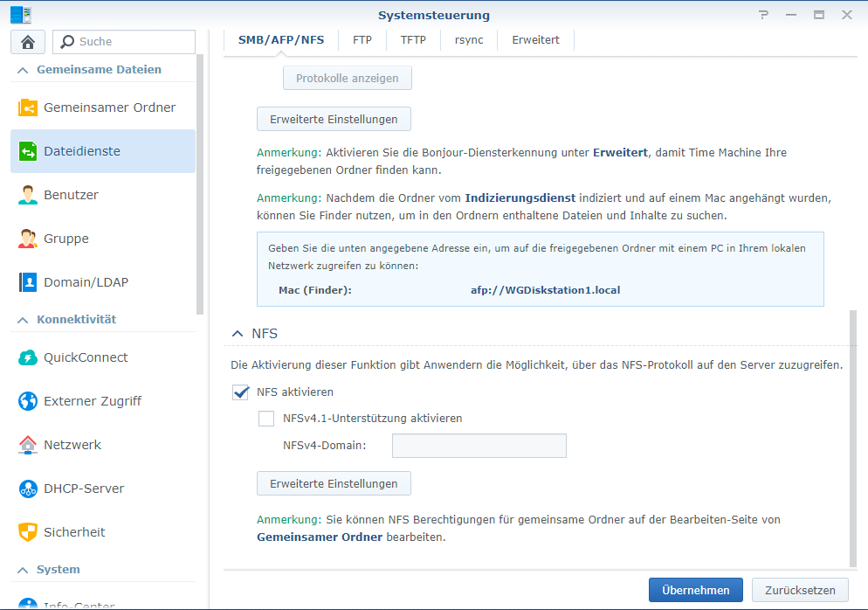Collapse the Konnektivität sidebar group

click(21, 320)
